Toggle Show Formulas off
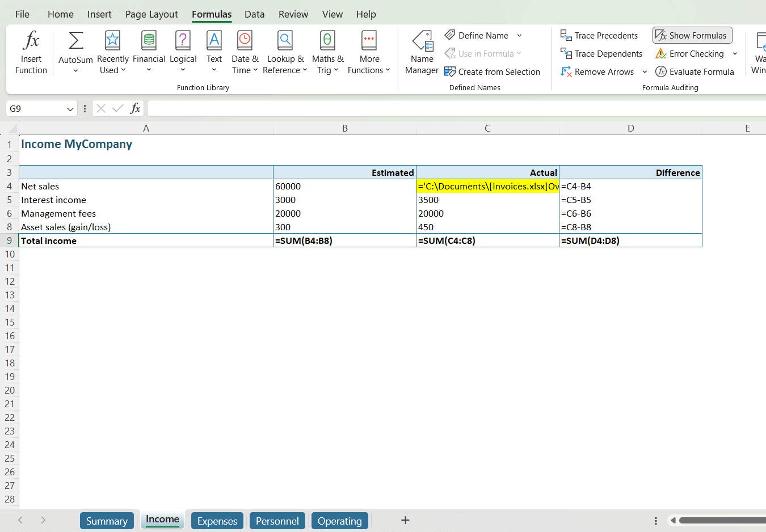 (692, 35)
